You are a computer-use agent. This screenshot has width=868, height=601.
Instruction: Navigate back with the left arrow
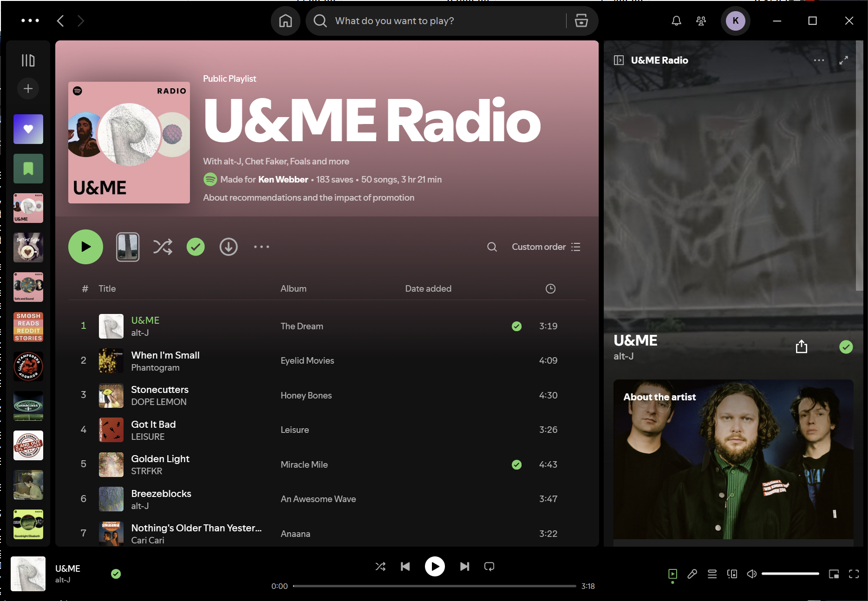(60, 21)
